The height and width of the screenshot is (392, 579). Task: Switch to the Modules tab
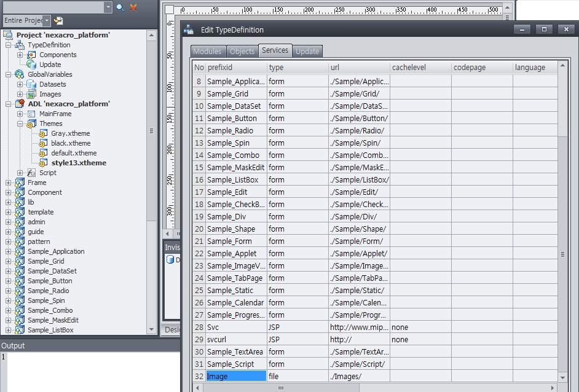point(207,52)
